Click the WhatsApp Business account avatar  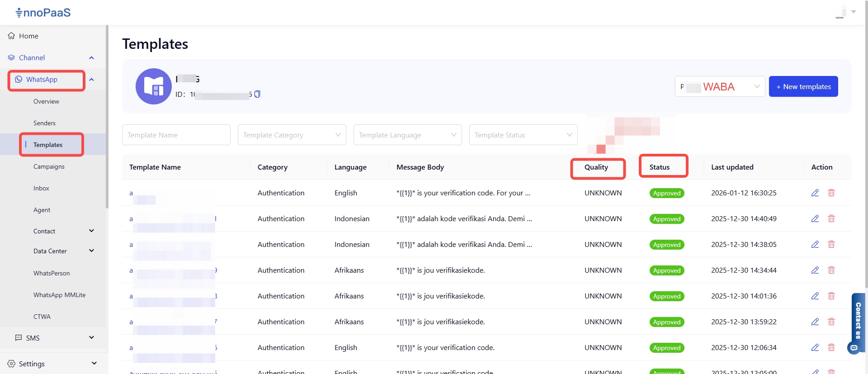154,86
